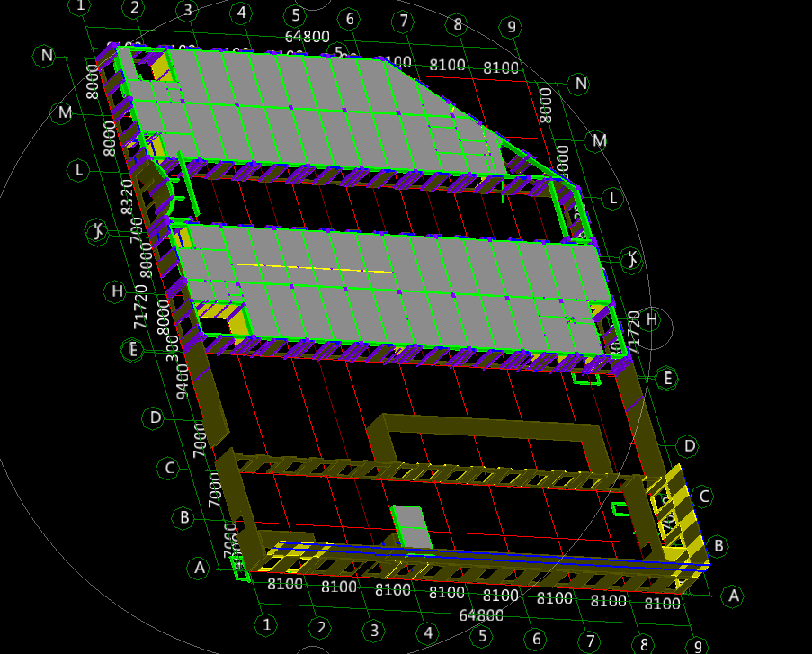This screenshot has height=654, width=812.
Task: Pick axis bubble A on the left side
Action: [199, 569]
